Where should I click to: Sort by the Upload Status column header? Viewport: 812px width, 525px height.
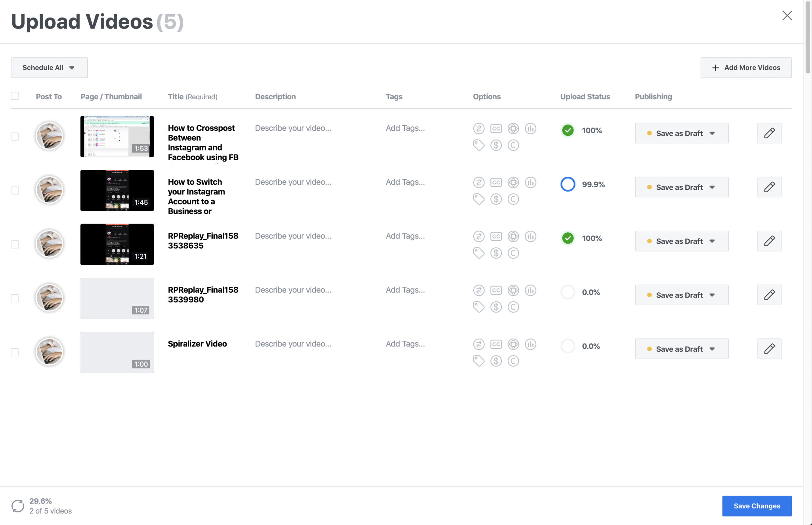[x=585, y=96]
